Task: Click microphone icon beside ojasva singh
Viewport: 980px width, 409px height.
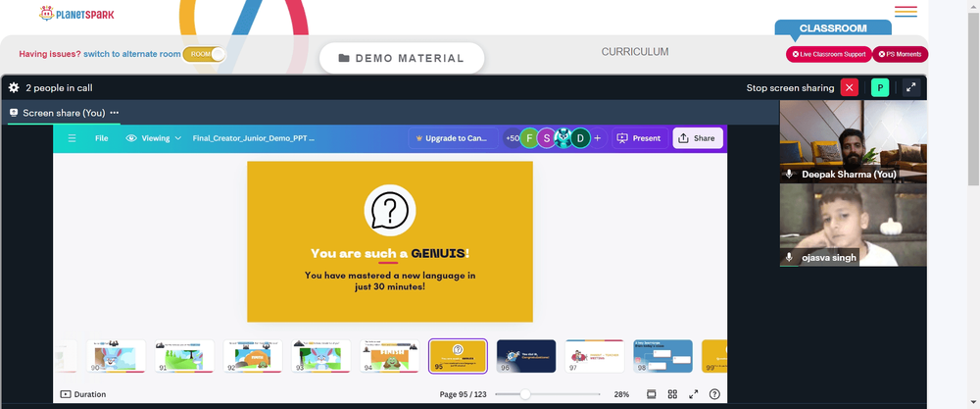Action: [790, 257]
